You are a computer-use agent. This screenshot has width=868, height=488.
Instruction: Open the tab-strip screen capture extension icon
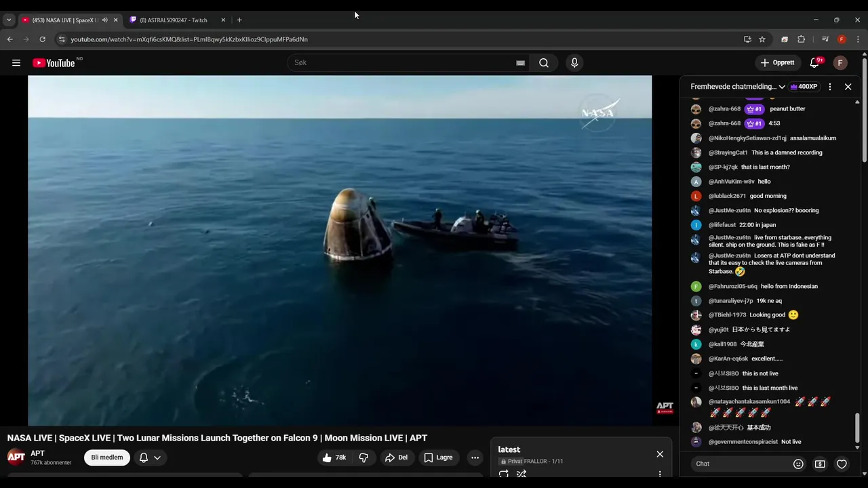[x=785, y=39]
